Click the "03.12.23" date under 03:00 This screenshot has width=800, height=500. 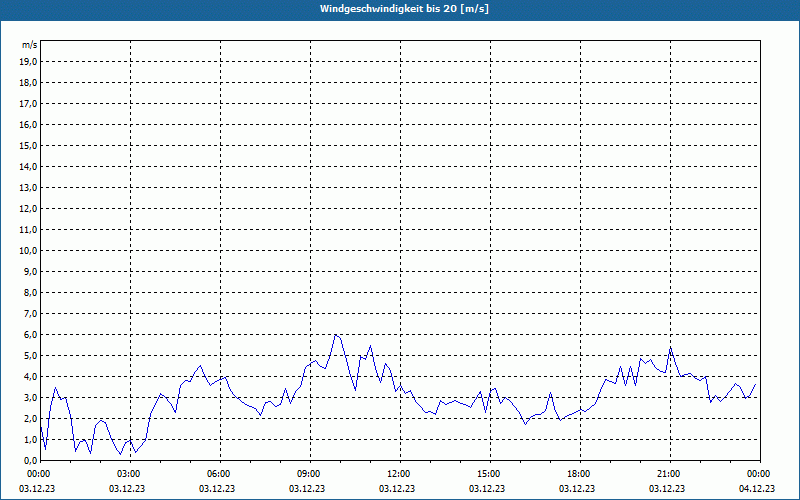127,488
